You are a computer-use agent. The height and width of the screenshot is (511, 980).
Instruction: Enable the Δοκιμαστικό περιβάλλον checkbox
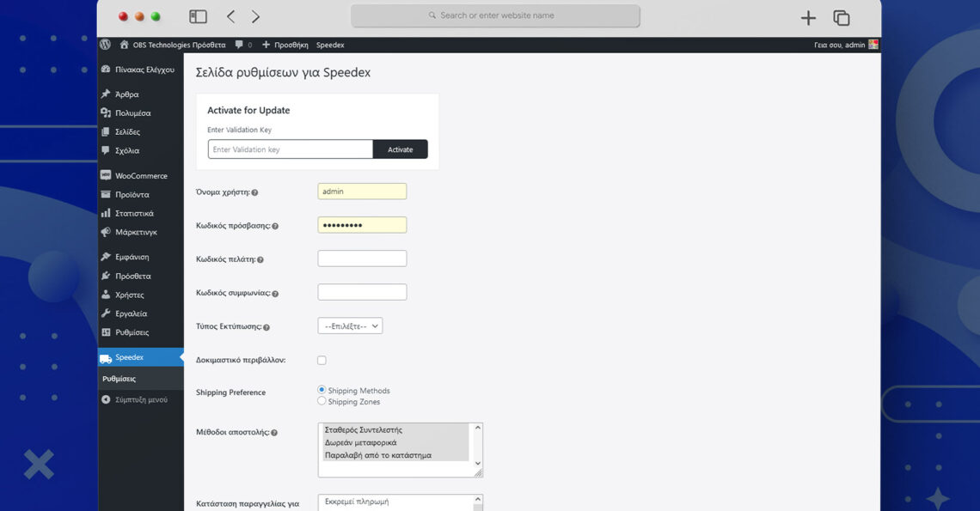pos(322,360)
